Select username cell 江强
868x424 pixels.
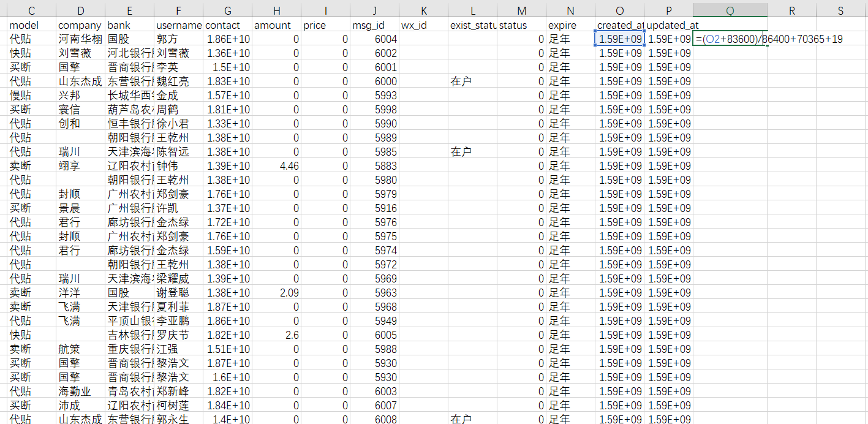(179, 349)
